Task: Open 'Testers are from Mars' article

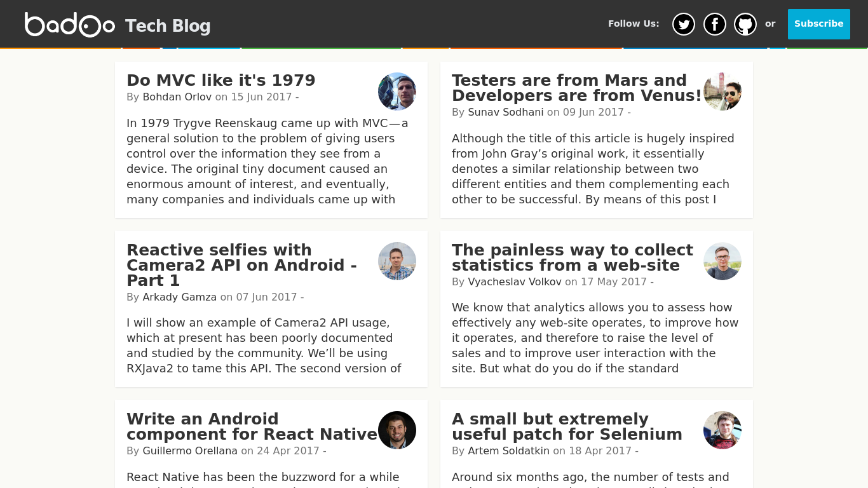Action: tap(577, 88)
